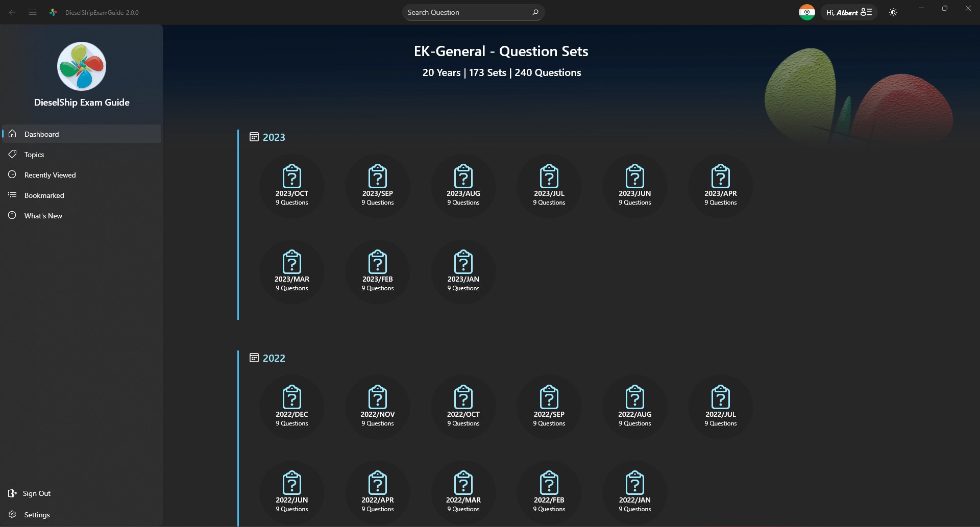
Task: Open the 2023/JAN question set
Action: tap(463, 272)
